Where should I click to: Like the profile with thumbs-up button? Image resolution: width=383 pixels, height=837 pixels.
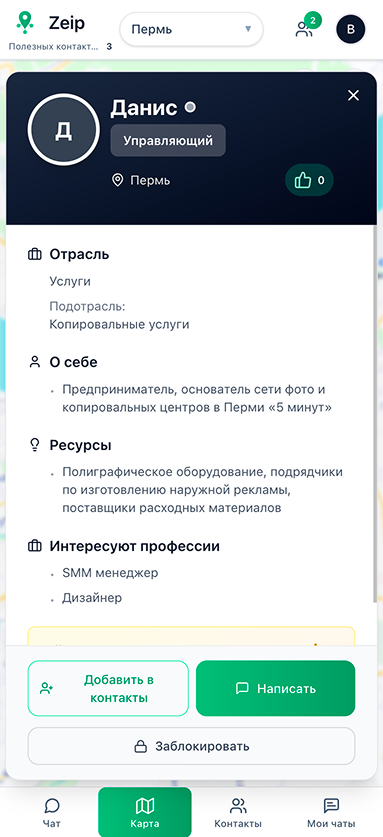[309, 180]
